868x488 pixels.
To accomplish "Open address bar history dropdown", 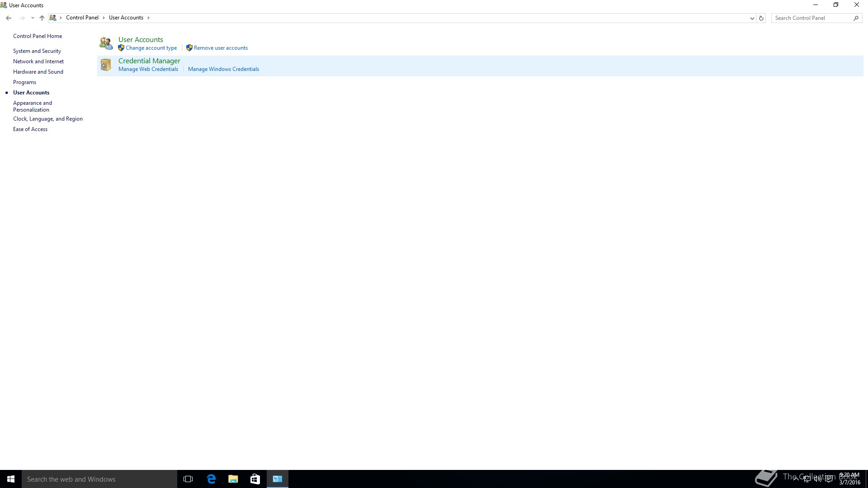I will pos(752,18).
